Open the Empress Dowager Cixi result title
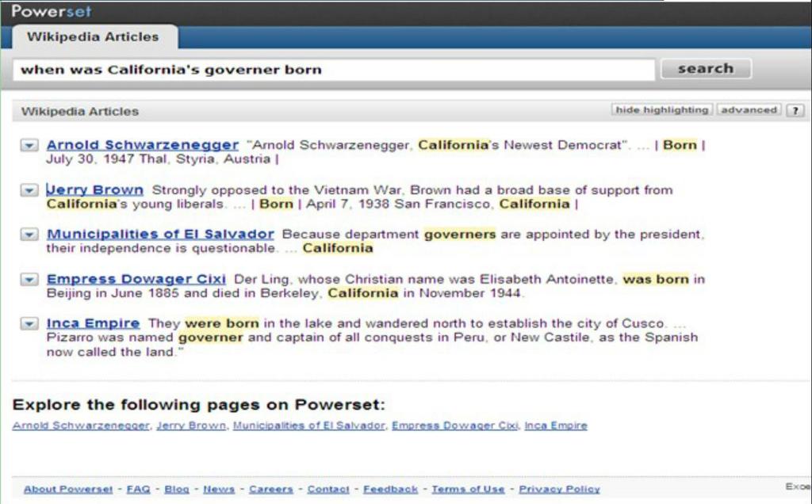 click(136, 280)
